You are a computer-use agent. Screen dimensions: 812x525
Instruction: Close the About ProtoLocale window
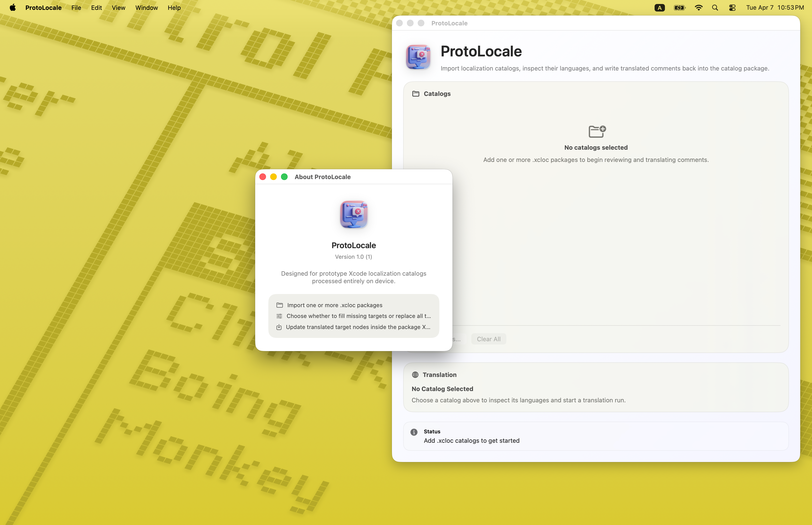tap(263, 176)
